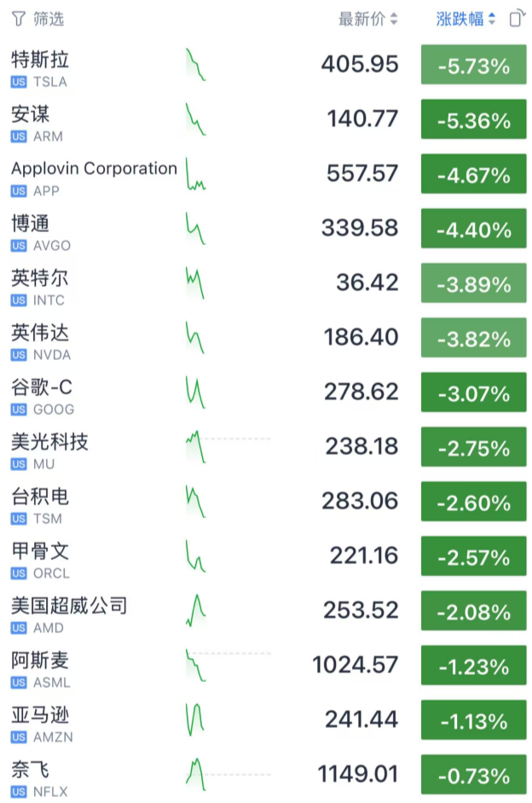Click the 安谋 ARM mini trend chart
Screen dimensions: 532x803
click(195, 119)
